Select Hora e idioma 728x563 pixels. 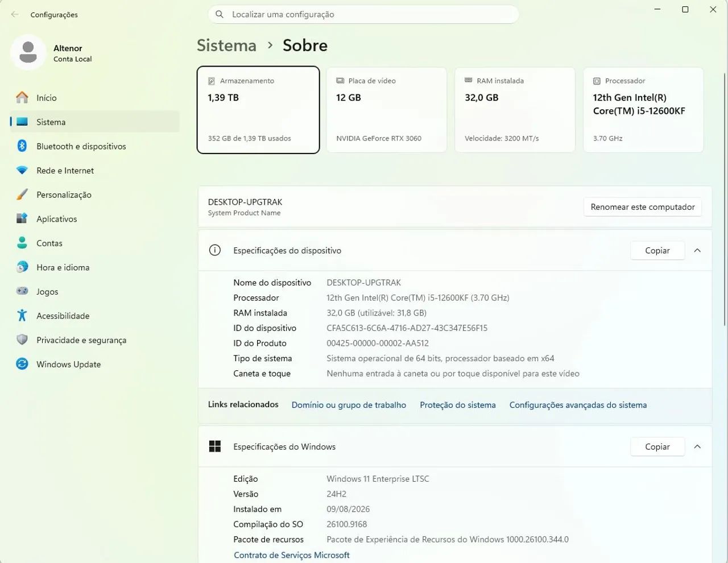click(x=94, y=267)
